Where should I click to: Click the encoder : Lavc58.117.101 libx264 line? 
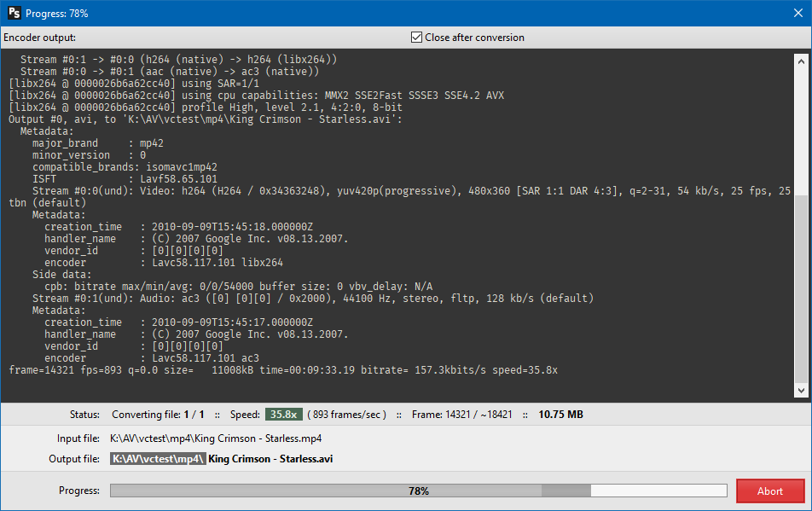[x=164, y=263]
